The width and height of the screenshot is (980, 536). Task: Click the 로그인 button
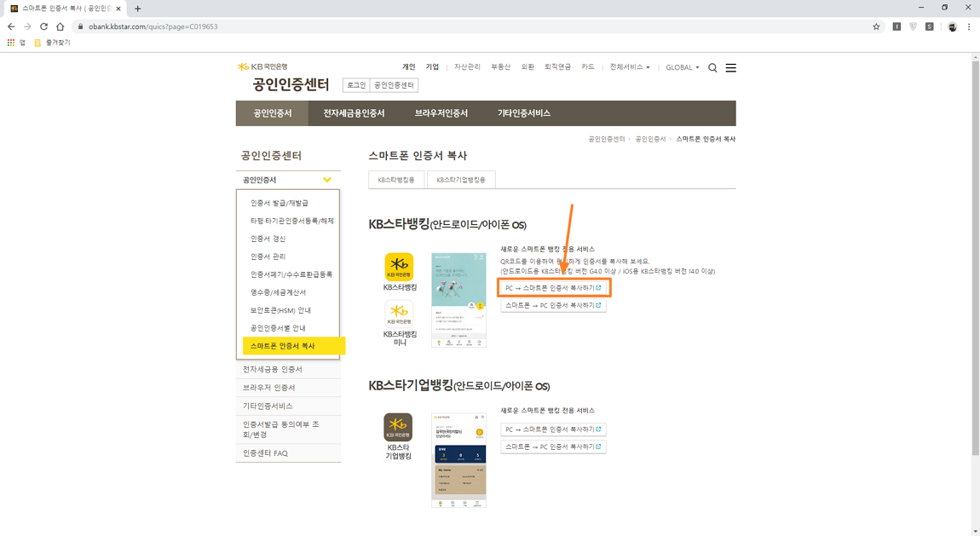(356, 85)
